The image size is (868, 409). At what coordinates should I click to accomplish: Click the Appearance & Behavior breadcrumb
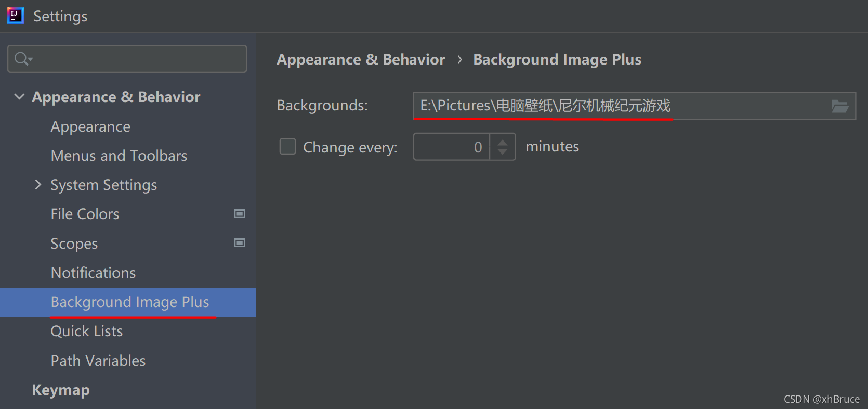coord(360,59)
